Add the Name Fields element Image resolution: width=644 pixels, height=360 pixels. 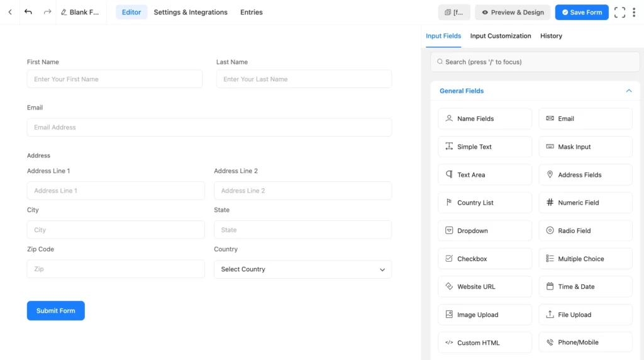tap(485, 119)
